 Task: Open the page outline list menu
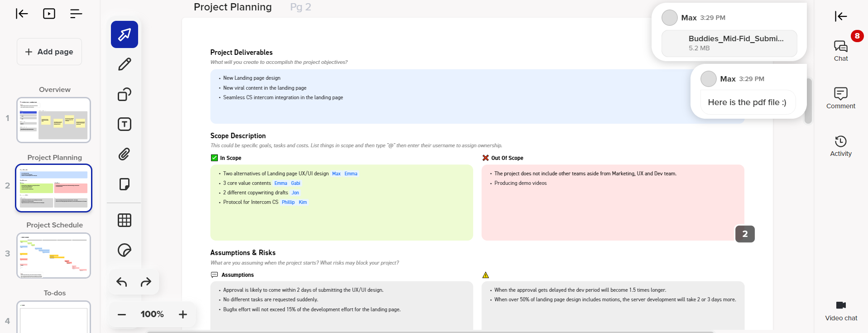click(x=76, y=14)
